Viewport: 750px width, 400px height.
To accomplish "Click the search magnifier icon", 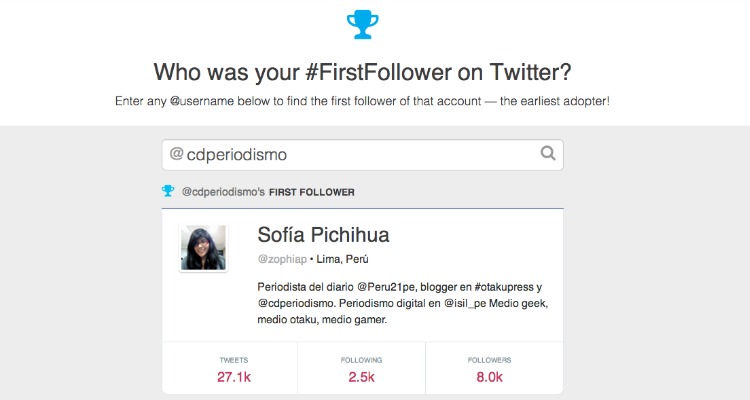I will [x=548, y=154].
